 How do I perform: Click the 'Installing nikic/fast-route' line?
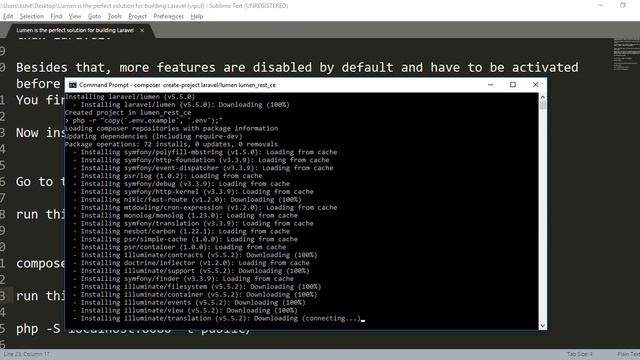click(187, 200)
